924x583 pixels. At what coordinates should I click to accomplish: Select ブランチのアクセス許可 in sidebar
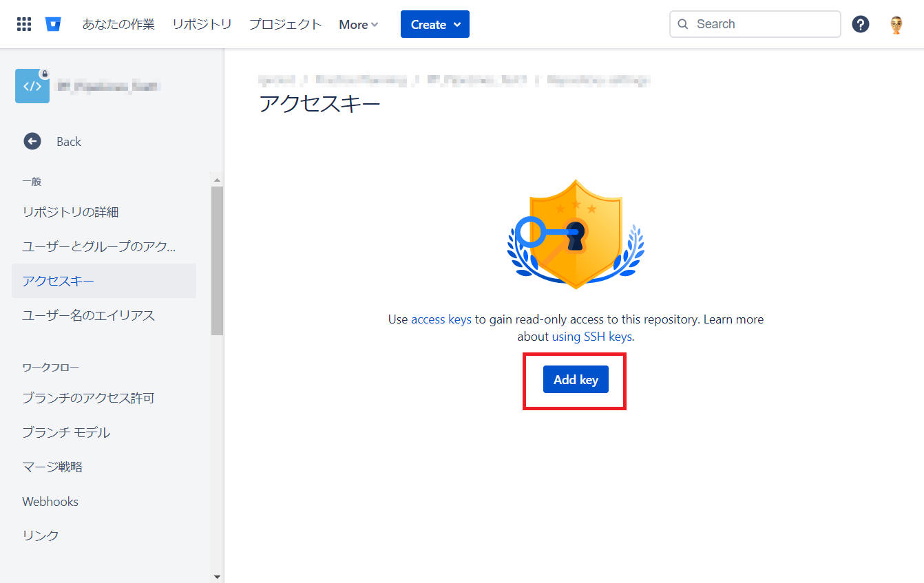88,398
